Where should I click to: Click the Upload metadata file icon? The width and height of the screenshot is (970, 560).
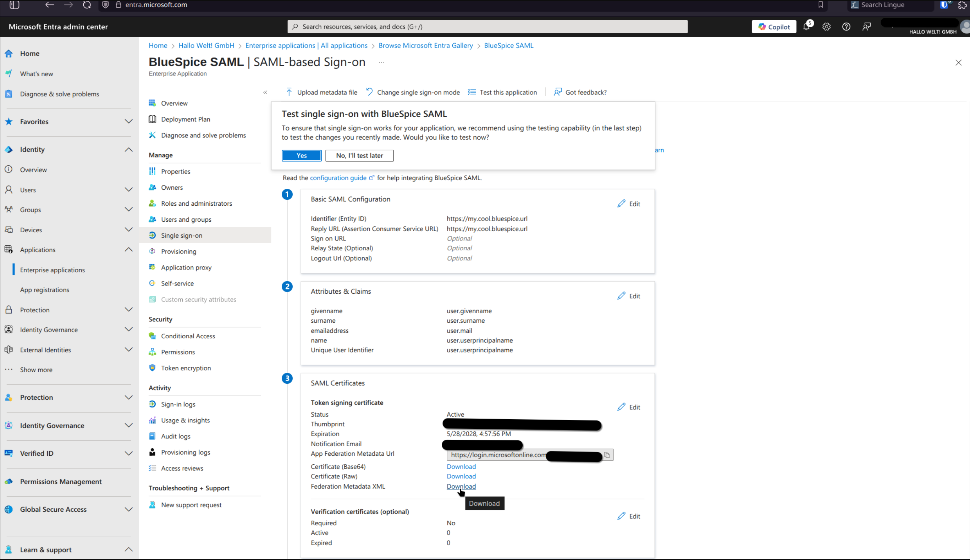click(x=289, y=92)
